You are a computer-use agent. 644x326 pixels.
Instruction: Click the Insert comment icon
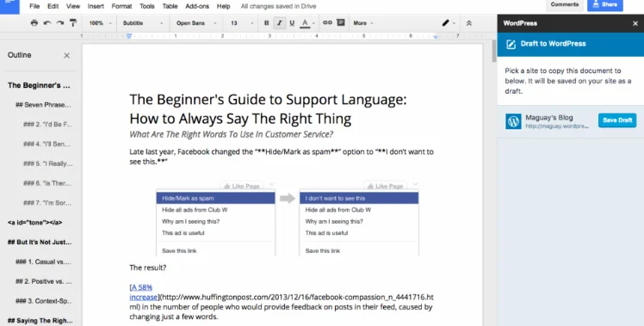[340, 22]
